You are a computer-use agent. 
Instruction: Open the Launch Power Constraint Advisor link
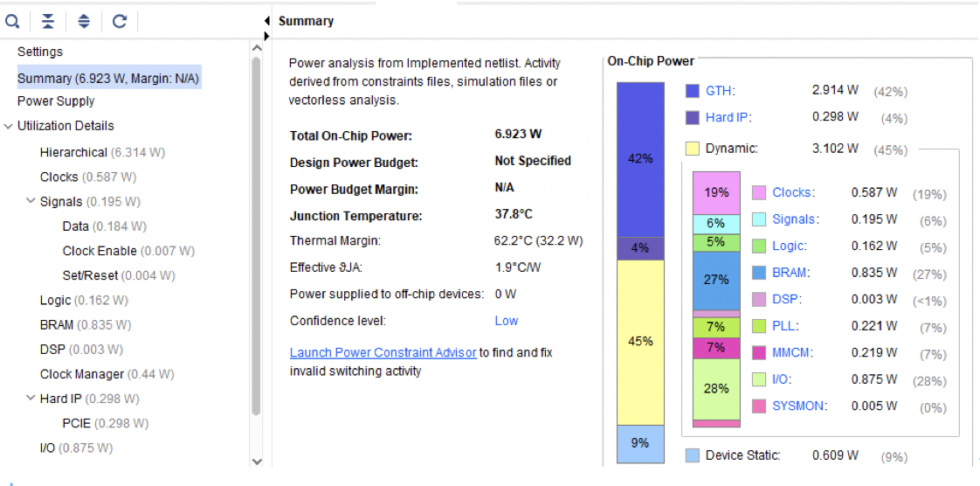(x=383, y=353)
